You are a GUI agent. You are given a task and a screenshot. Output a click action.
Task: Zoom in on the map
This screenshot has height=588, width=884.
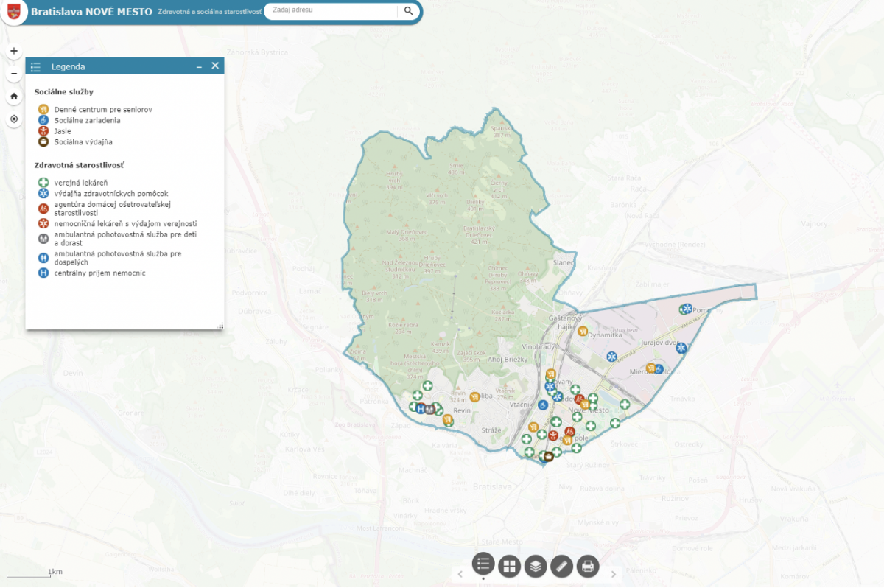[14, 51]
